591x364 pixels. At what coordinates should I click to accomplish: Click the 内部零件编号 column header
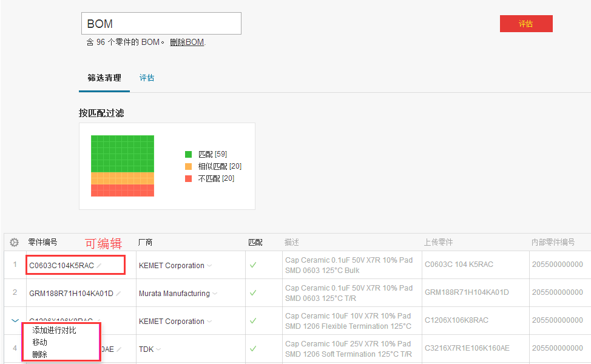tap(553, 242)
